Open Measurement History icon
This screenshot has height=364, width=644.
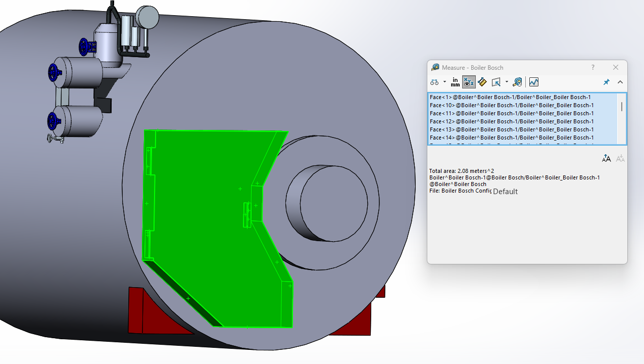[517, 82]
